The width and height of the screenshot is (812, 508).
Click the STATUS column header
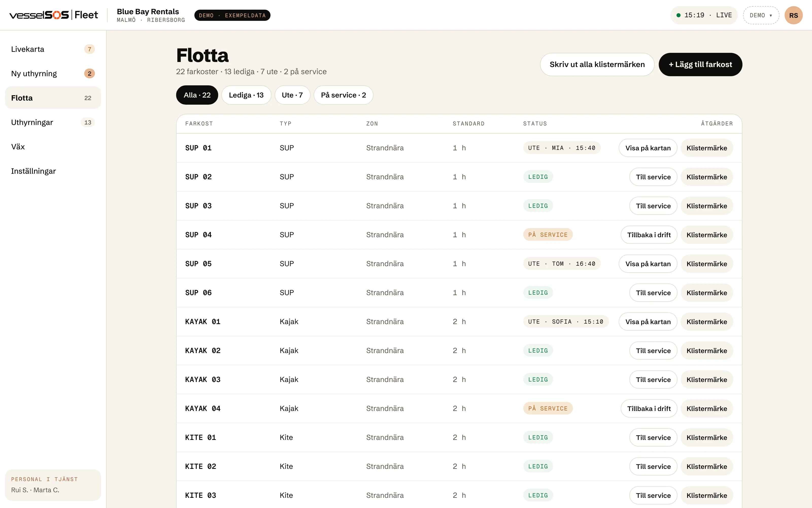tap(535, 124)
